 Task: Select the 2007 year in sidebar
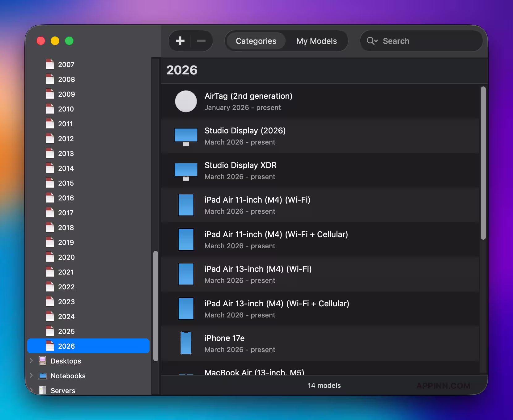66,65
